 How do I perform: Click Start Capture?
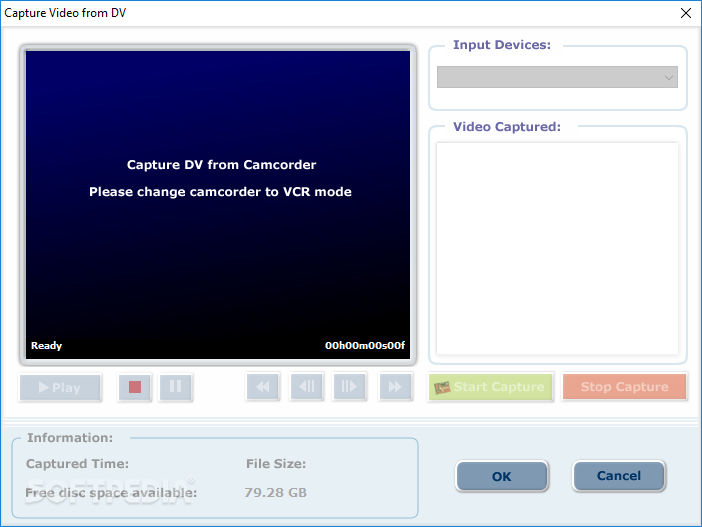click(x=491, y=387)
